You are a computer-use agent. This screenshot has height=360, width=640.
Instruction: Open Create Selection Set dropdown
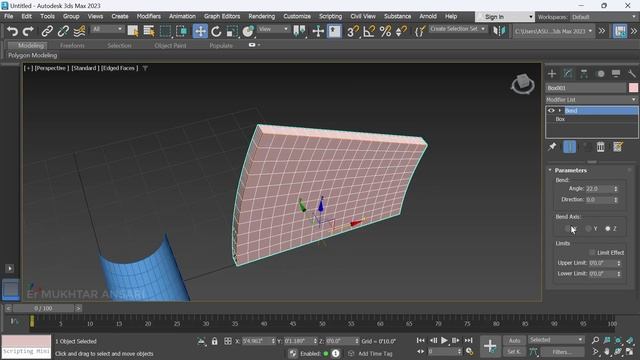(x=458, y=29)
